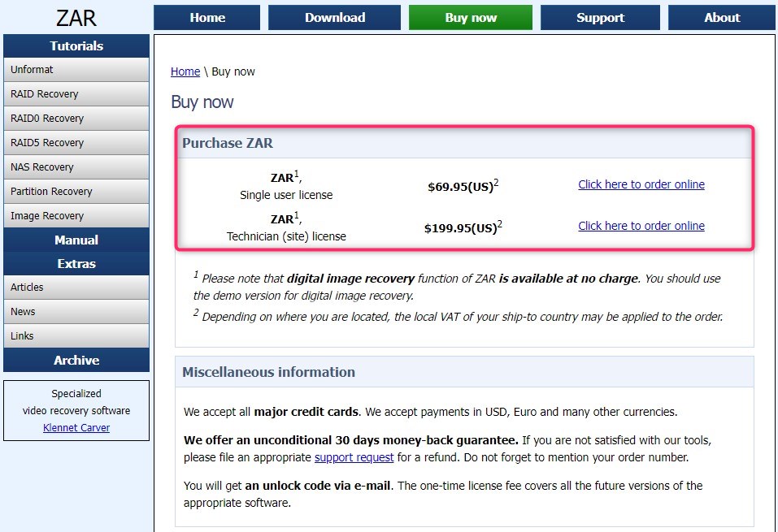Viewport: 778px width, 532px height.
Task: Click the unlock code via e-mail text
Action: tap(319, 486)
